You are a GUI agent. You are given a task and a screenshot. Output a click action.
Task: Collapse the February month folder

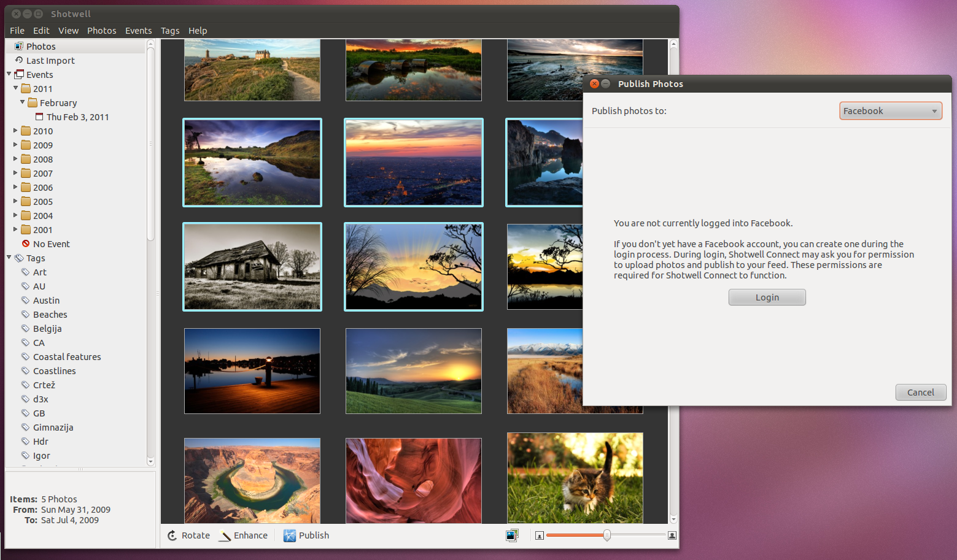point(22,102)
